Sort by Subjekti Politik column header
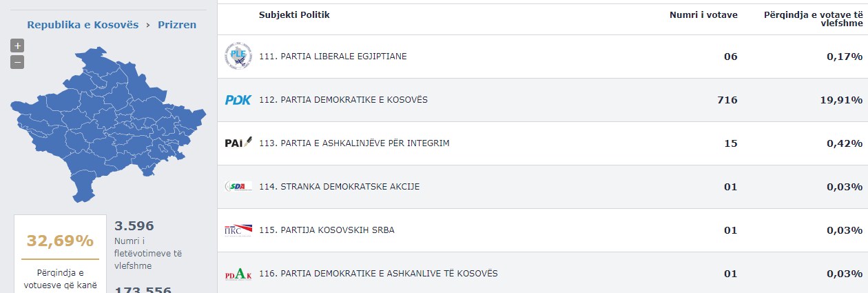This screenshot has width=868, height=293. [294, 15]
